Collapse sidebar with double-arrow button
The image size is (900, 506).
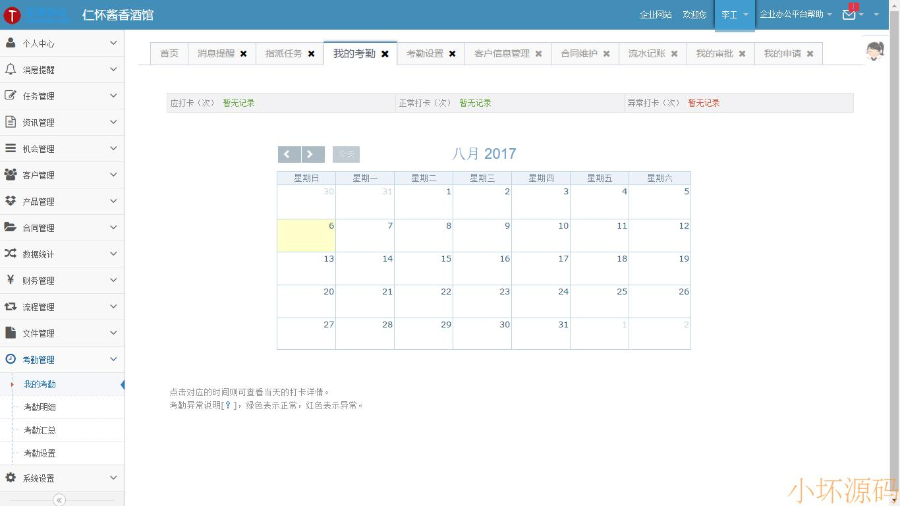click(x=59, y=500)
